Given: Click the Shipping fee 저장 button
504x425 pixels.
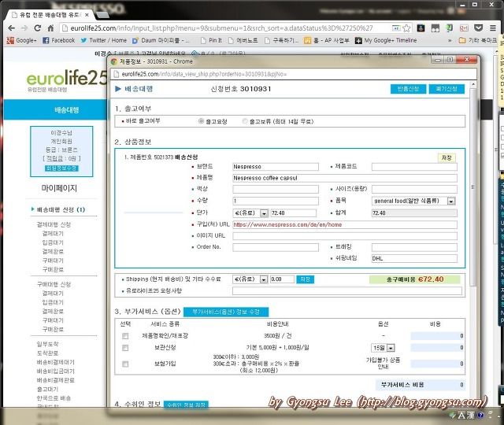Looking at the screenshot, I should pos(305,279).
